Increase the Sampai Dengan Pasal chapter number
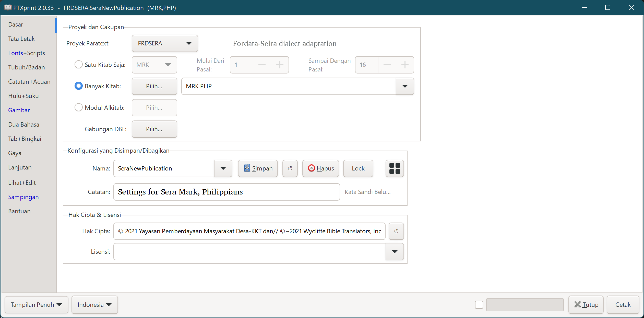 click(x=405, y=65)
